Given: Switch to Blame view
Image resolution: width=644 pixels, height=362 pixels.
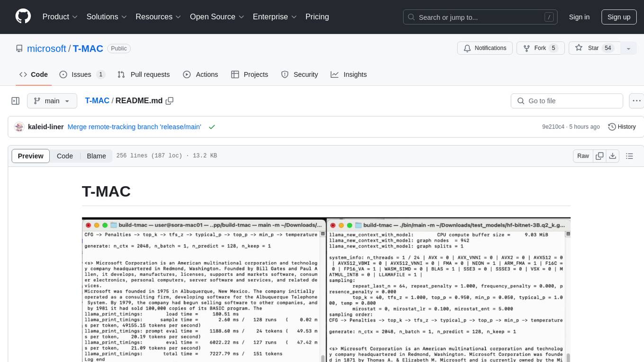Looking at the screenshot, I should (96, 156).
